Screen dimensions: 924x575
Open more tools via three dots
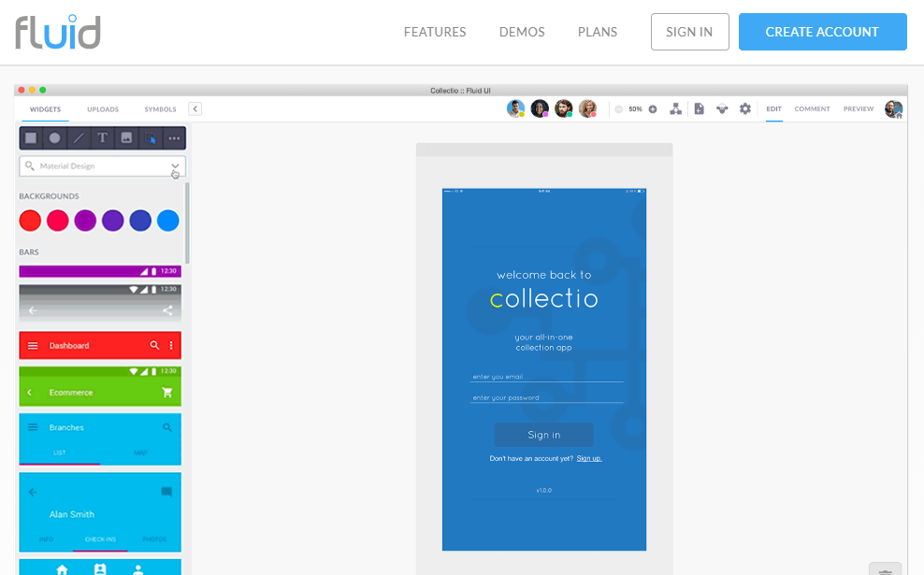(x=174, y=138)
